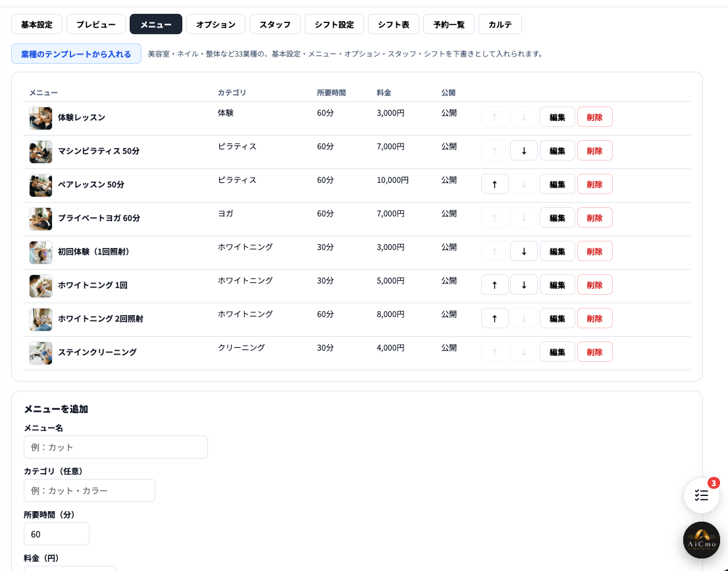728x571 pixels.
Task: Open プライベートヨガ 60分 thumbnail image
Action: tap(41, 219)
